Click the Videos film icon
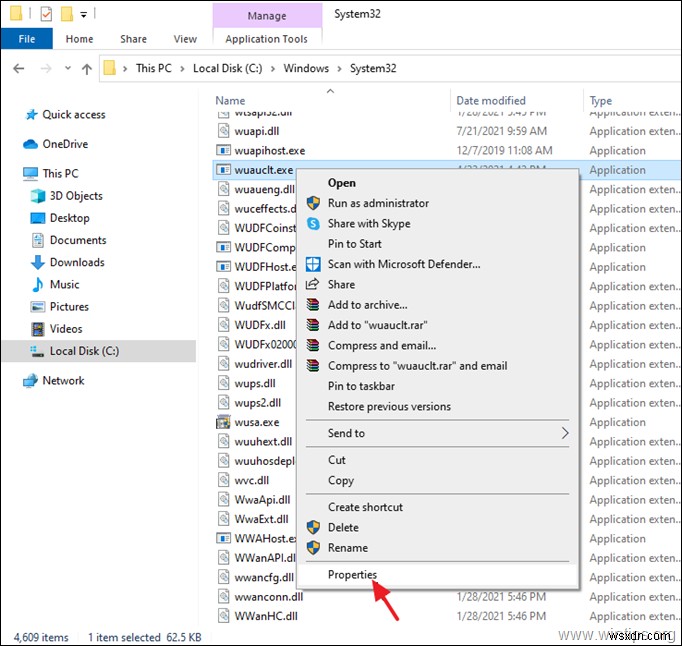The image size is (682, 646). (x=38, y=329)
